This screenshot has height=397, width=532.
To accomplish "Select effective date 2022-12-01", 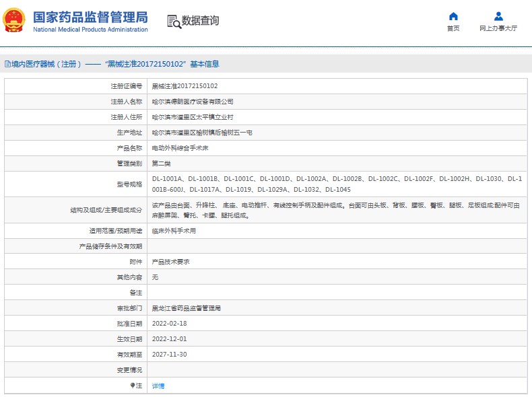I will pos(169,339).
